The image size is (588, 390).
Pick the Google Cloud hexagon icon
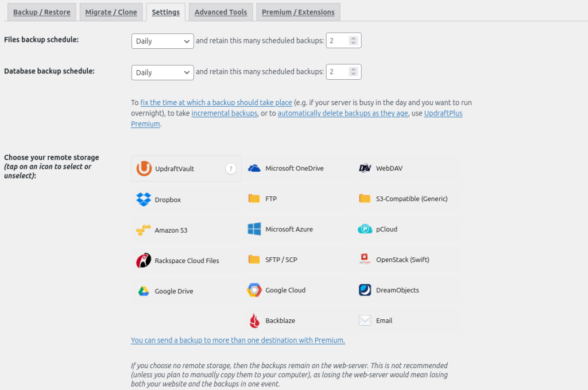[254, 290]
